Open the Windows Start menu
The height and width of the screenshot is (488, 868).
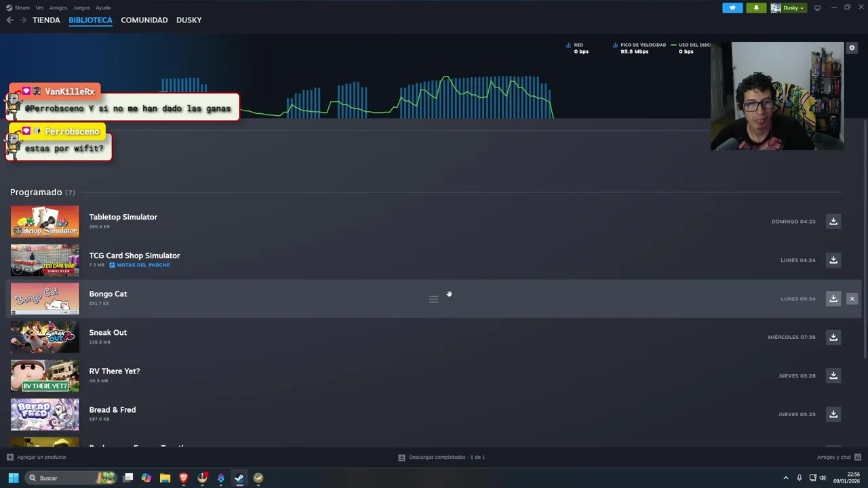[x=13, y=478]
